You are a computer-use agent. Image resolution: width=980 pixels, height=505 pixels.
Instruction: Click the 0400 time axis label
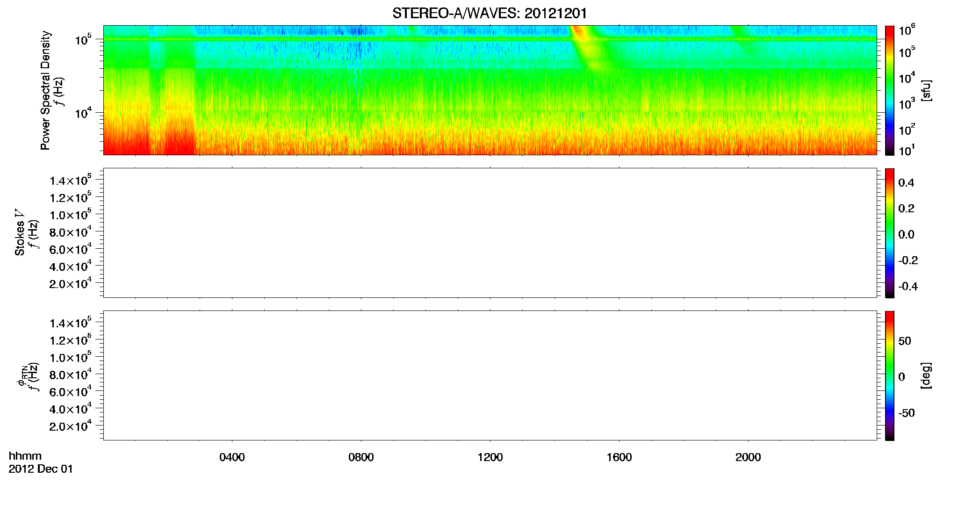[232, 457]
